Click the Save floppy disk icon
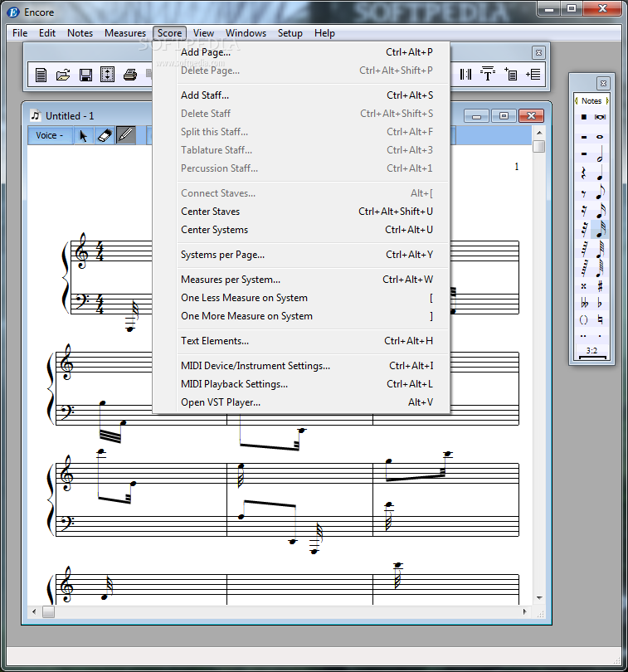Viewport: 628px width, 672px height. tap(85, 75)
